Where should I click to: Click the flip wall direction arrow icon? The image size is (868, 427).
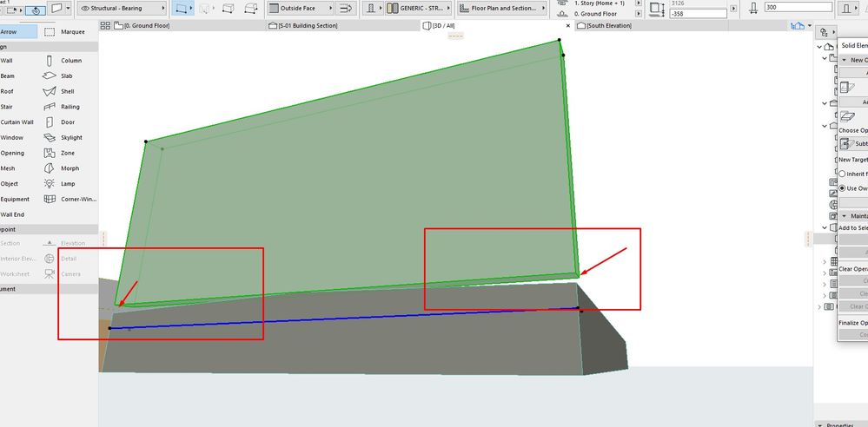click(347, 9)
